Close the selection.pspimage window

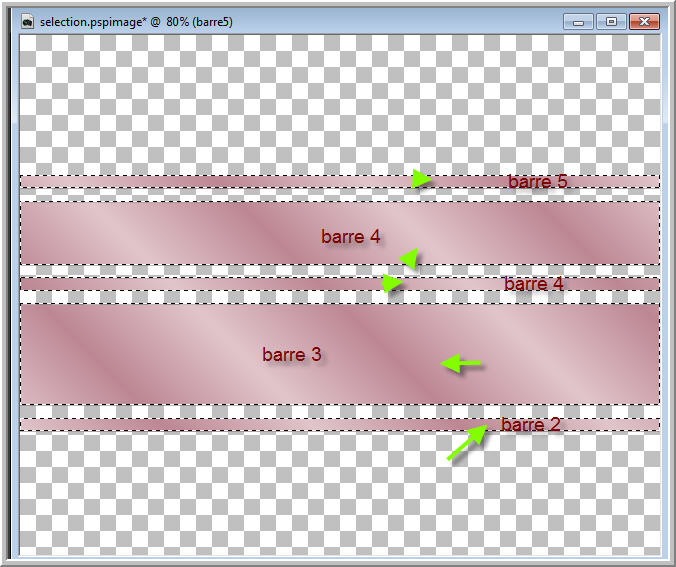[x=644, y=22]
